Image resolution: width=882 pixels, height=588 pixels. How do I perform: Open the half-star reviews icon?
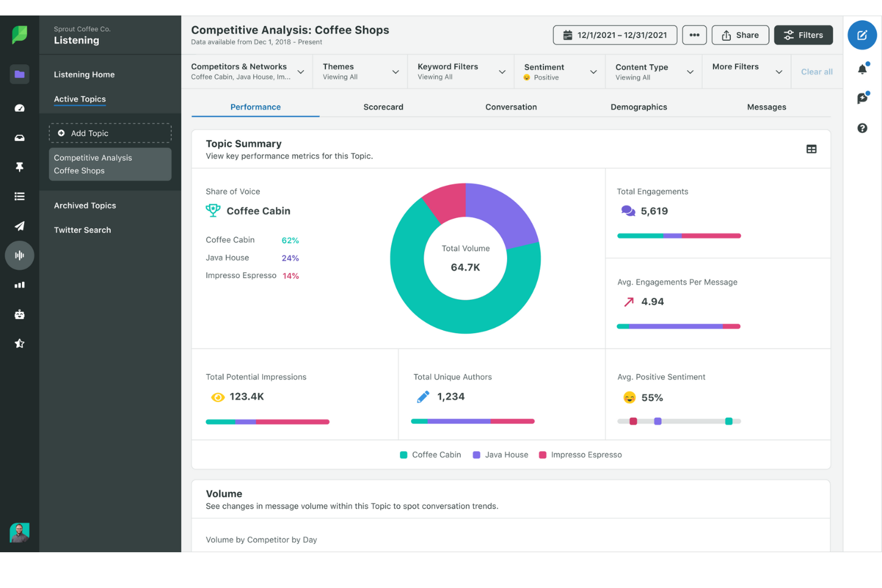pyautogui.click(x=20, y=343)
